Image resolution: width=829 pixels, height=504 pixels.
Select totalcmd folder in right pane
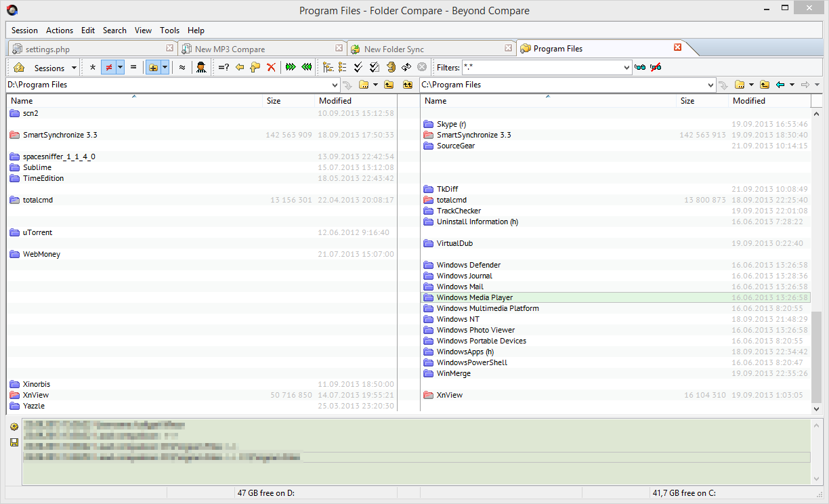click(615, 200)
